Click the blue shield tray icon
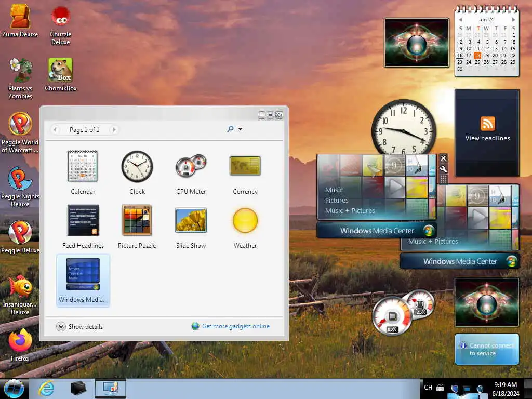 point(454,388)
